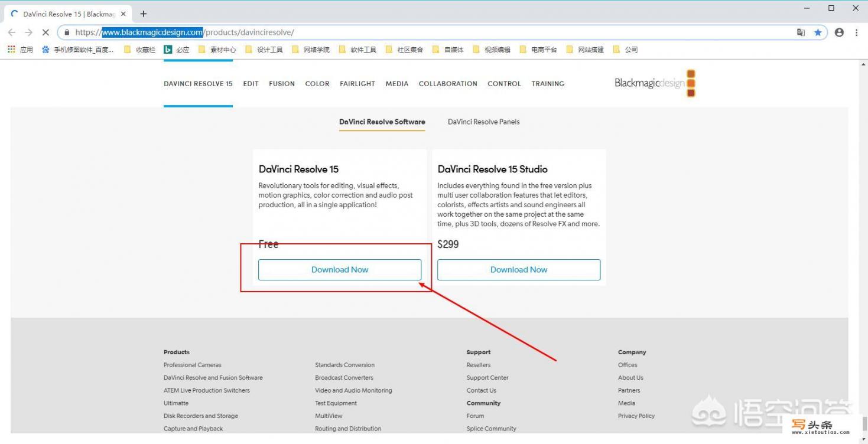
Task: Open the FAIRLIGHT nav item
Action: [x=357, y=84]
